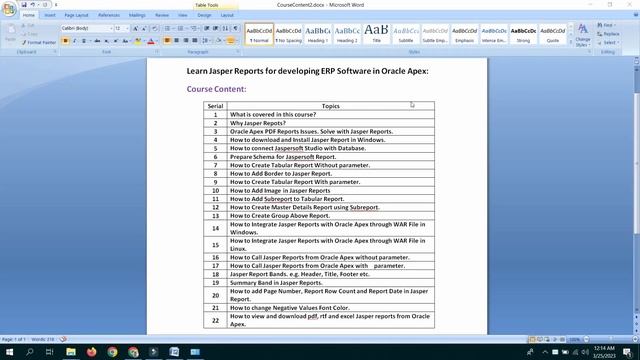
Task: Toggle Bold formatting
Action: (65, 41)
